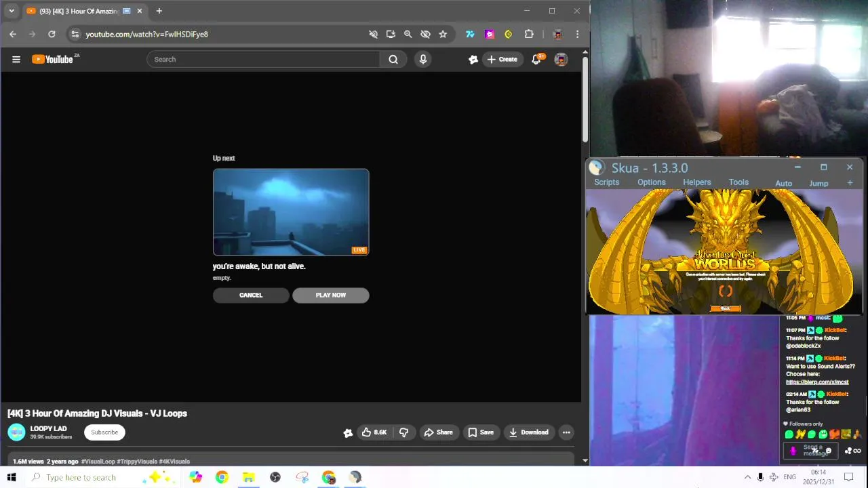Image resolution: width=868 pixels, height=488 pixels.
Task: Open the #VisualLoop hashtag link
Action: click(98, 462)
